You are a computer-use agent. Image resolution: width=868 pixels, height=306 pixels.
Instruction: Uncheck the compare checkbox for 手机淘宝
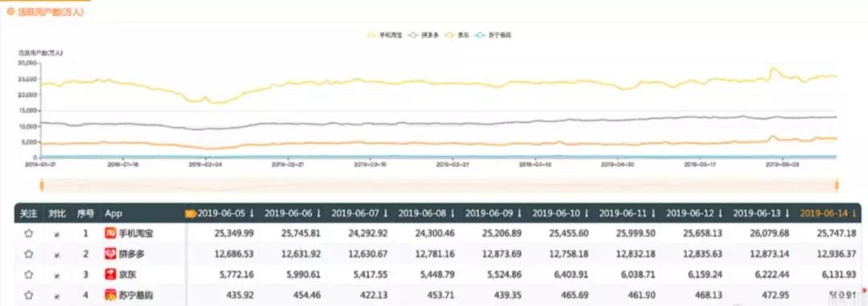tap(56, 234)
